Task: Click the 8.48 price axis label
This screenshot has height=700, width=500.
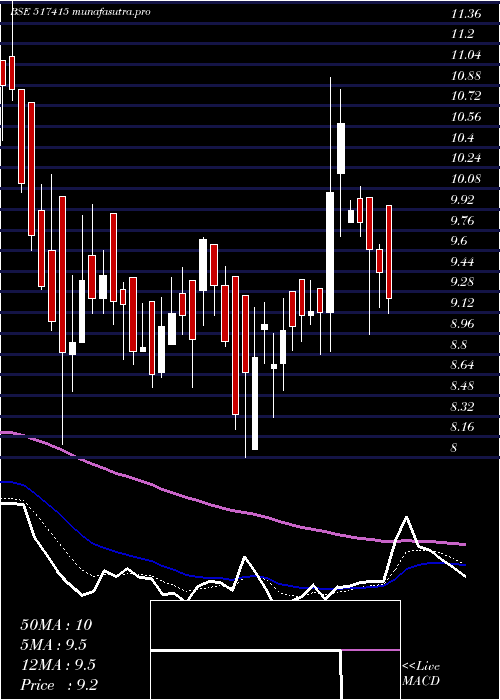Action: pyautogui.click(x=462, y=386)
